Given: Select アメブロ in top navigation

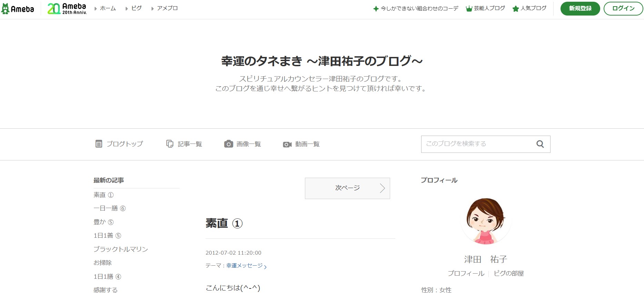Looking at the screenshot, I should pos(167,8).
